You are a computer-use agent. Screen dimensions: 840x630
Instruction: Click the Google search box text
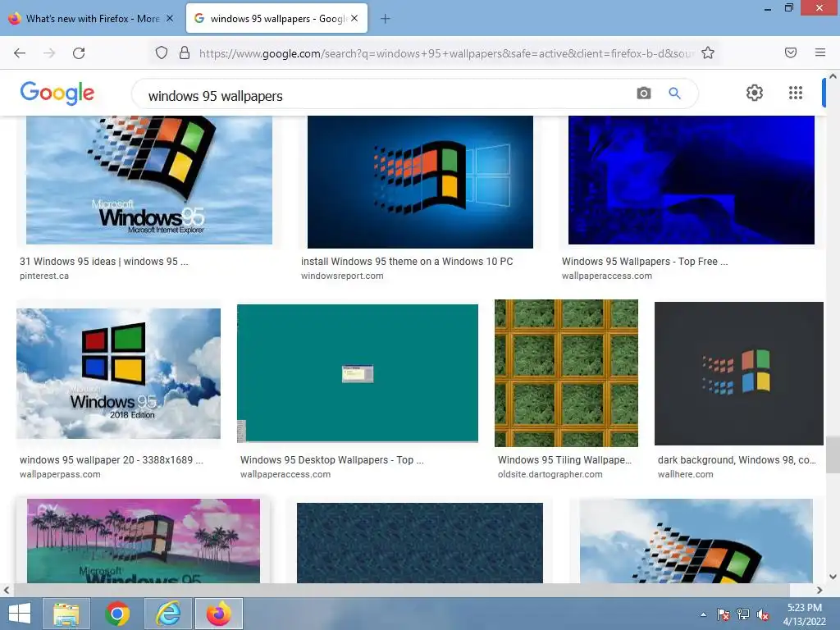pos(216,96)
